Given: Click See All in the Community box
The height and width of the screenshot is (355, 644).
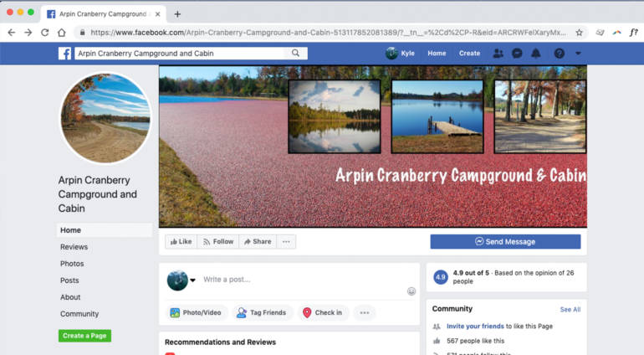Looking at the screenshot, I should 570,309.
